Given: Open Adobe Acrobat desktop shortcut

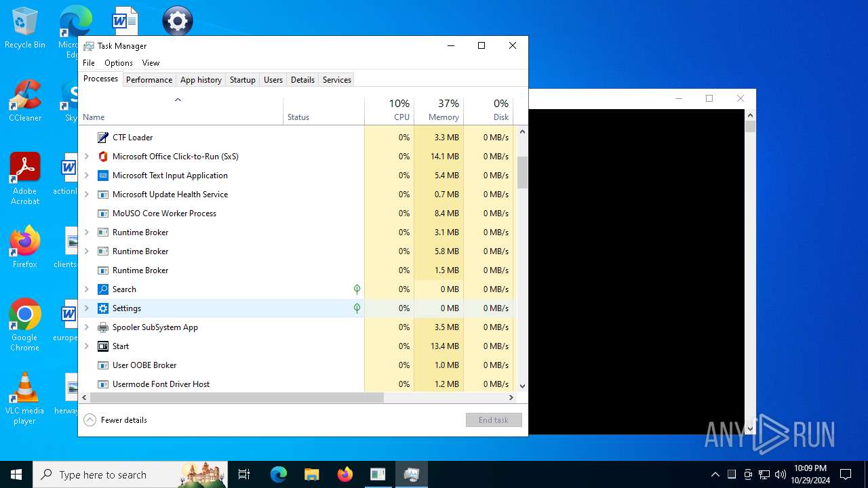Looking at the screenshot, I should coord(25,178).
